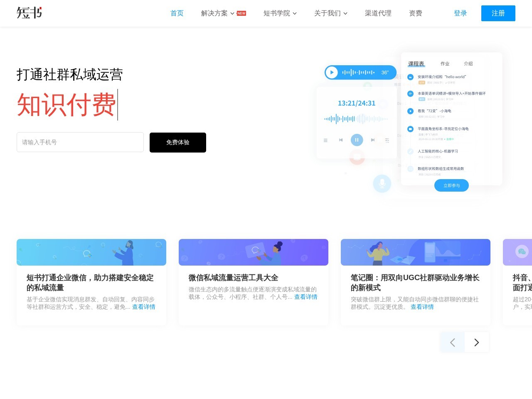Click the 知识付费 headline text
Image resolution: width=532 pixels, height=399 pixels.
point(66,105)
